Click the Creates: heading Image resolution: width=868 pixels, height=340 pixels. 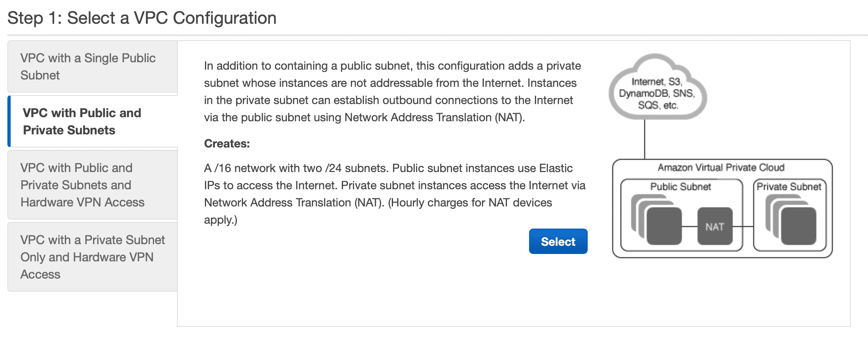pyautogui.click(x=227, y=143)
